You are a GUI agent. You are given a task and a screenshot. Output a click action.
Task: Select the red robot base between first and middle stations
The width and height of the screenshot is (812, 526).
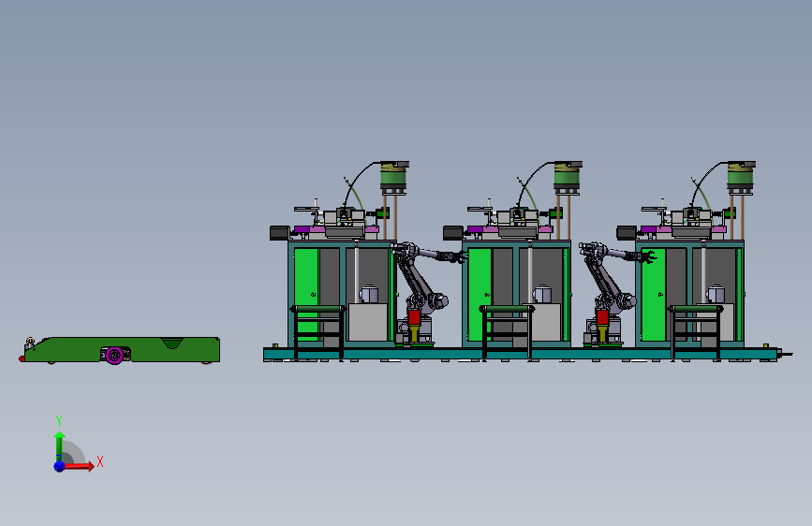pos(414,317)
